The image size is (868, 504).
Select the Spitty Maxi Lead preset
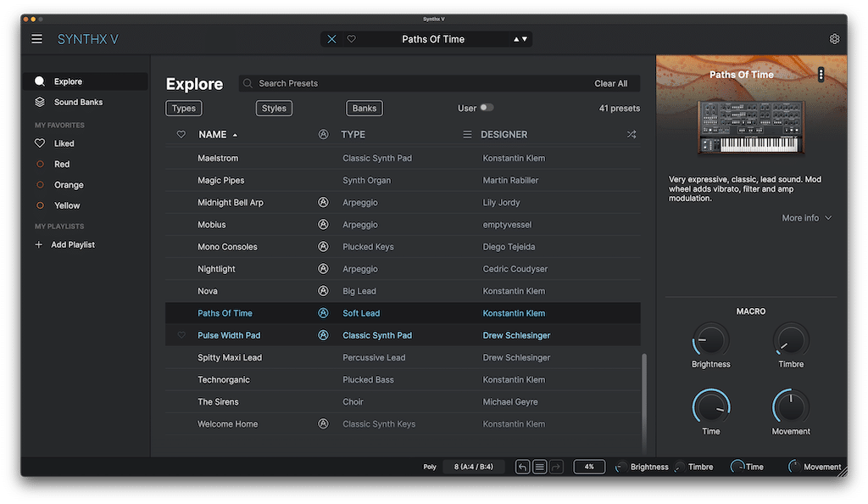coord(403,357)
